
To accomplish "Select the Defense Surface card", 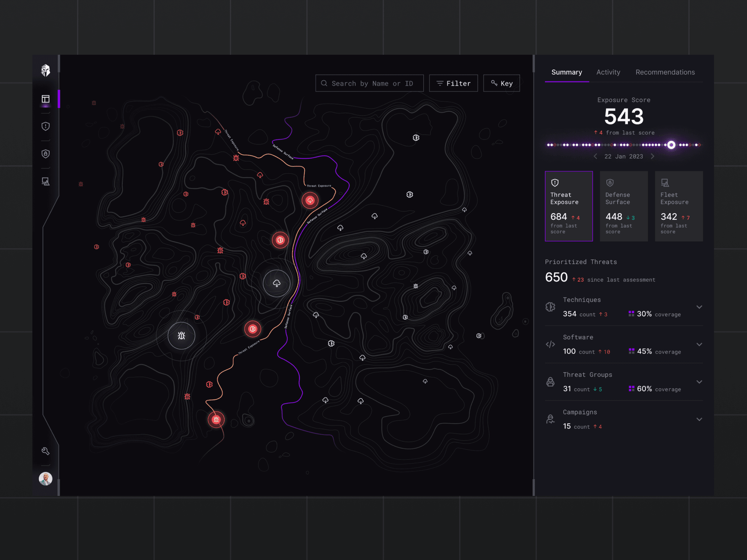I will (624, 206).
